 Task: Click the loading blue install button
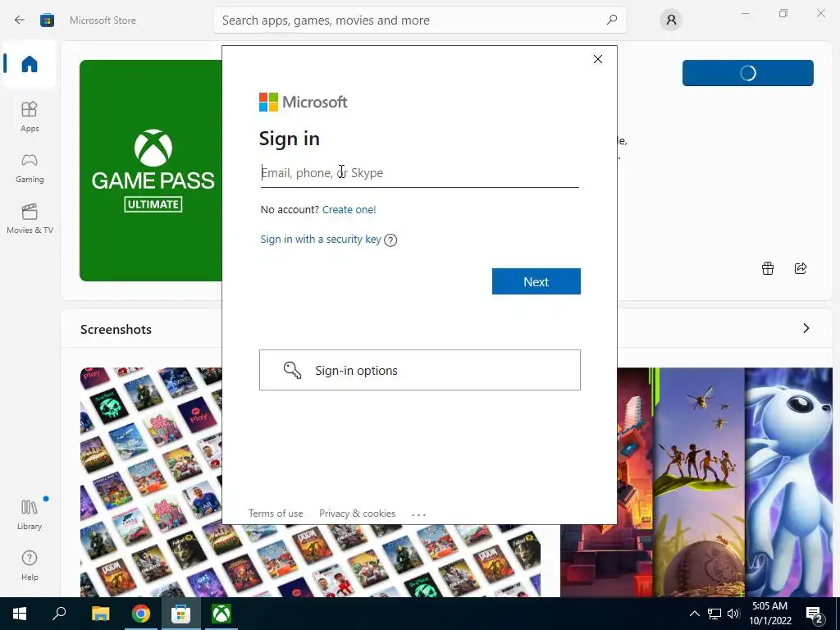click(748, 73)
